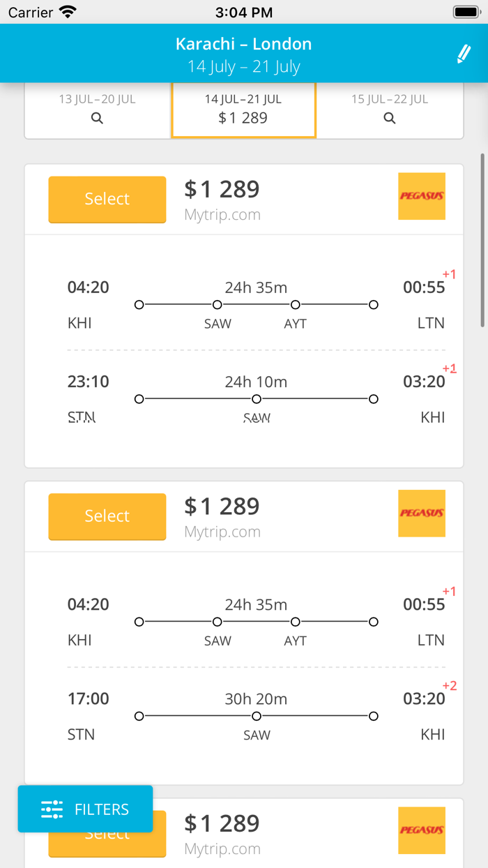Tap the AYT stopover dot on second outbound
The image size is (488, 868).
296,622
